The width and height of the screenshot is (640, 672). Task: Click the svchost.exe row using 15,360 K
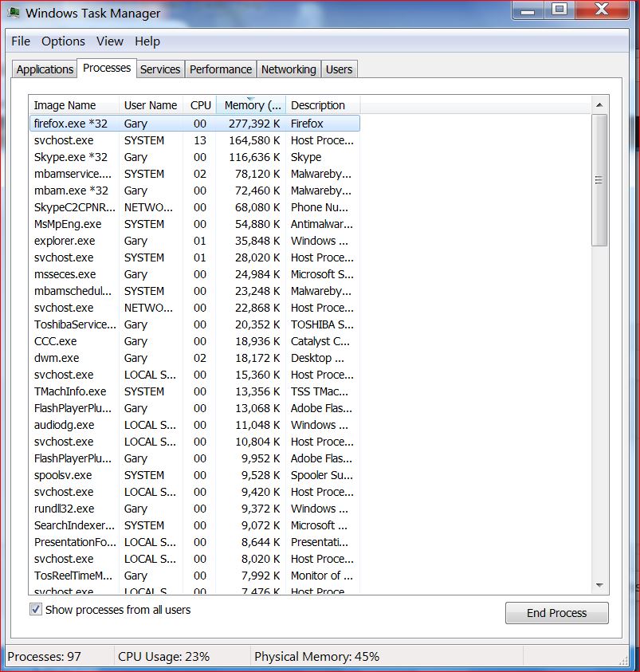pos(194,375)
